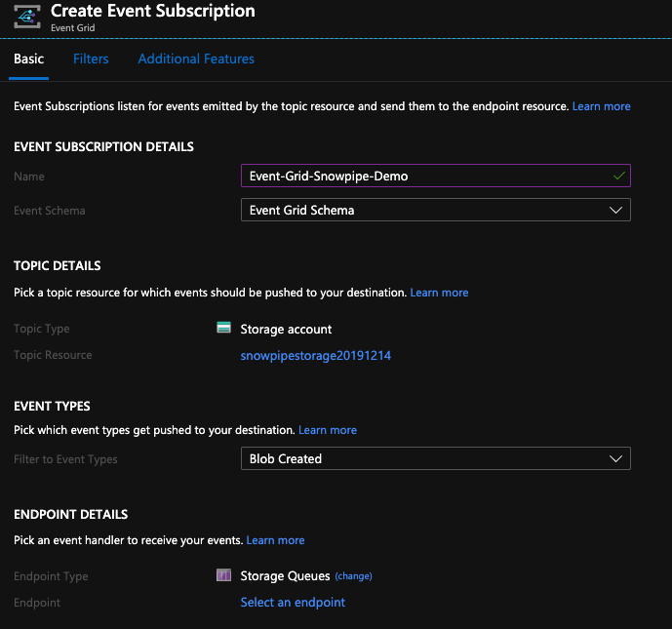Viewport: 672px width, 629px height.
Task: Expand the Blob Created dropdown chevron
Action: (615, 459)
